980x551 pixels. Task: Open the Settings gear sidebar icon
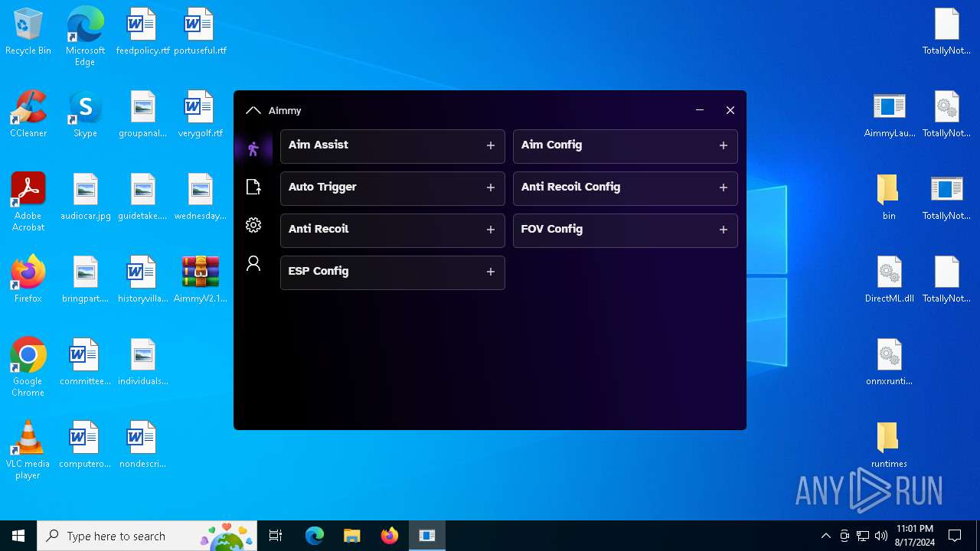[x=253, y=225]
